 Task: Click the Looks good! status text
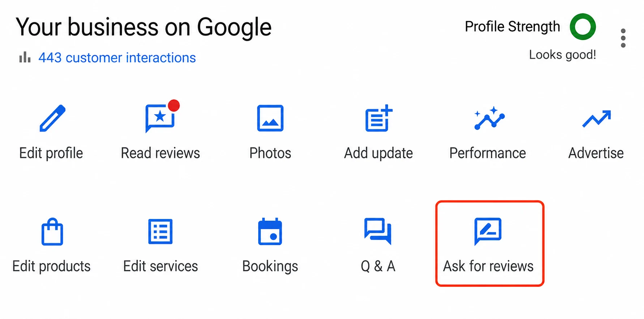coord(563,55)
